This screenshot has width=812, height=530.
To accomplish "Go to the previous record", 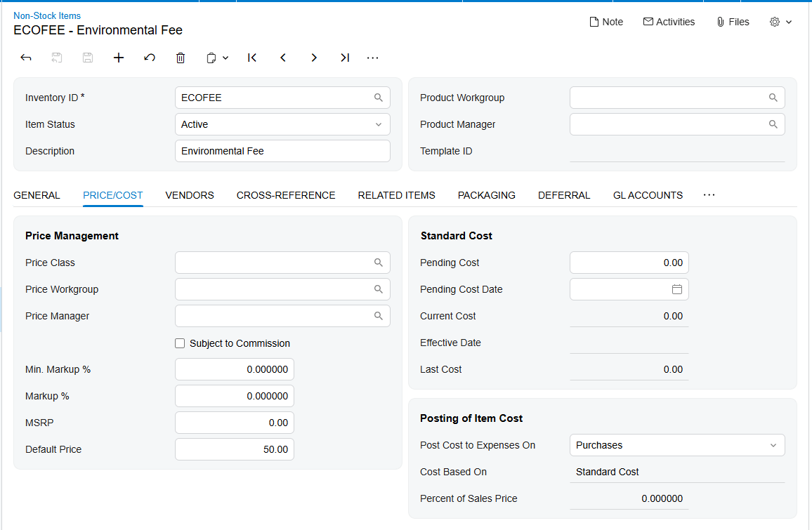I will [283, 58].
